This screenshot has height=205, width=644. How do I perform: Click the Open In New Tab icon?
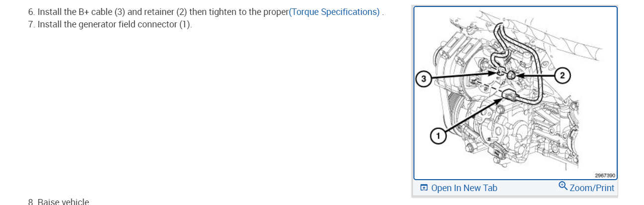click(x=424, y=188)
